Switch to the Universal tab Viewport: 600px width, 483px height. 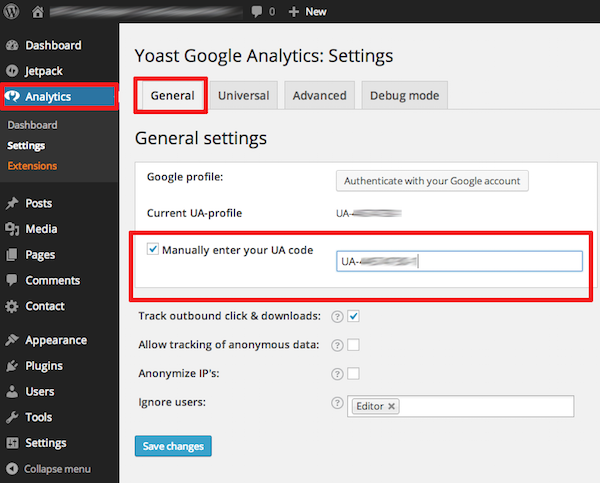pos(244,95)
